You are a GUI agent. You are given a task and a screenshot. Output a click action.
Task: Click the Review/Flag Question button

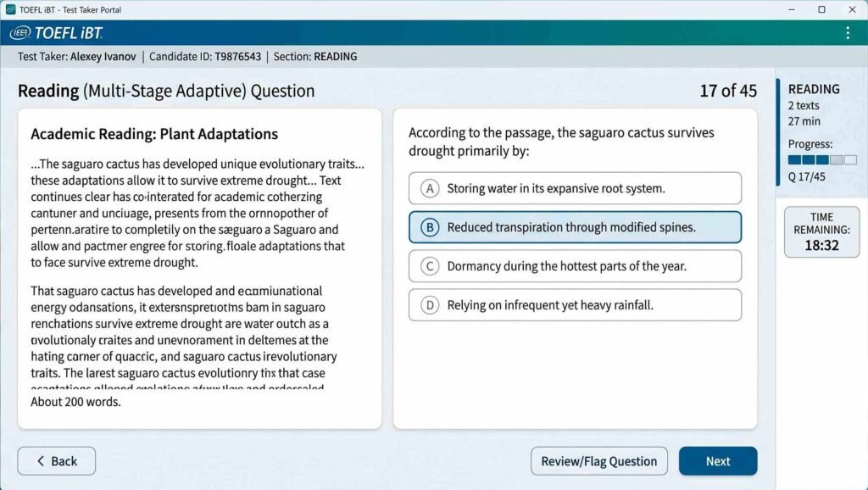[599, 461]
